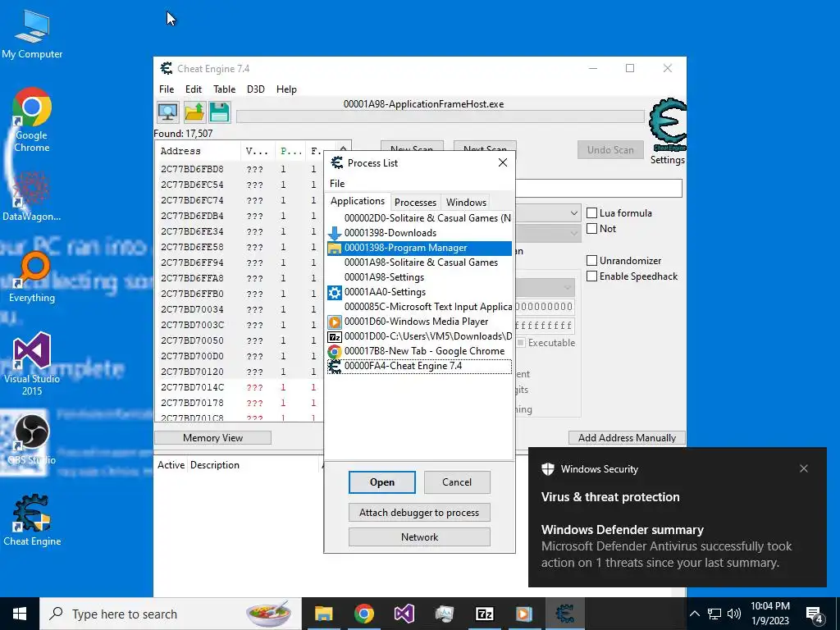Open the Edit menu
This screenshot has width=840, height=630.
pyautogui.click(x=194, y=89)
